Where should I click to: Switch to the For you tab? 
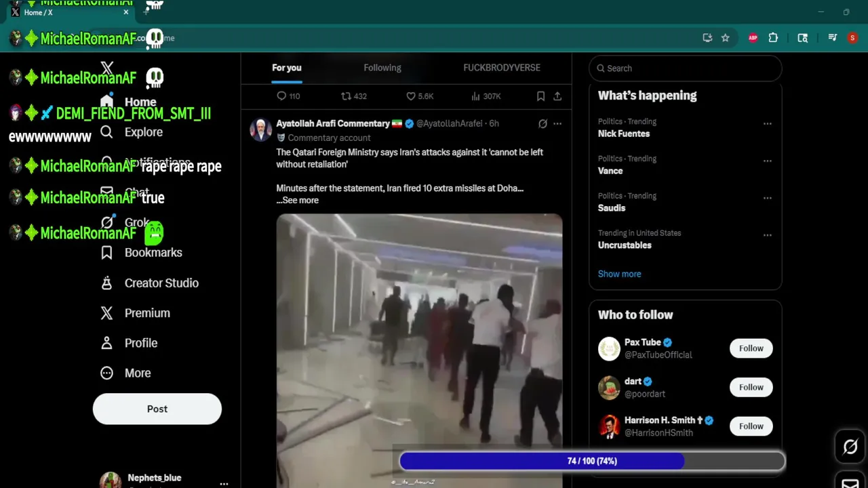pos(287,68)
